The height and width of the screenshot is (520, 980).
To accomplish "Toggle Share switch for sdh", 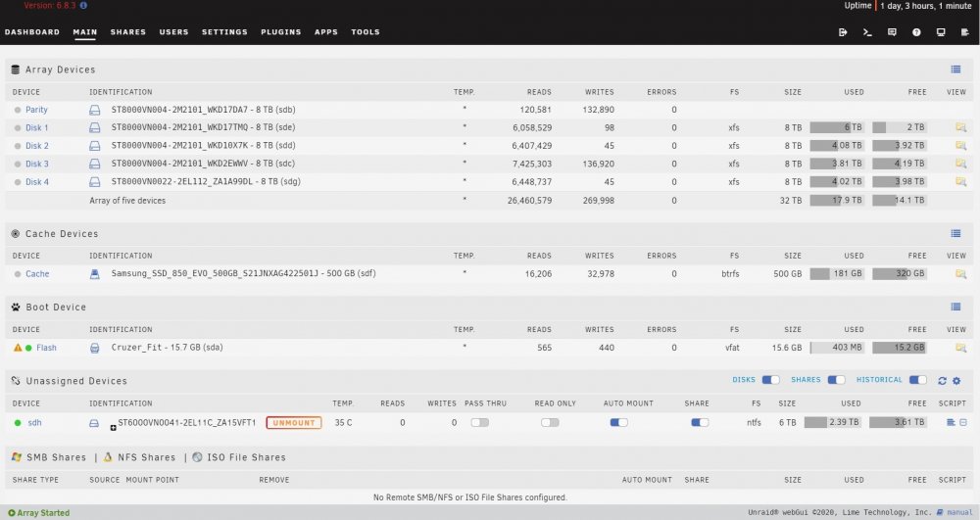I will pyautogui.click(x=700, y=423).
